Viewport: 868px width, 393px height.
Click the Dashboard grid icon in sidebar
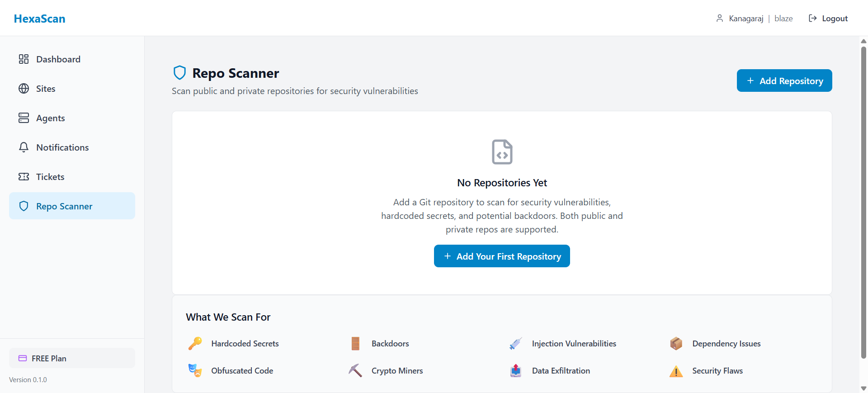click(x=24, y=59)
